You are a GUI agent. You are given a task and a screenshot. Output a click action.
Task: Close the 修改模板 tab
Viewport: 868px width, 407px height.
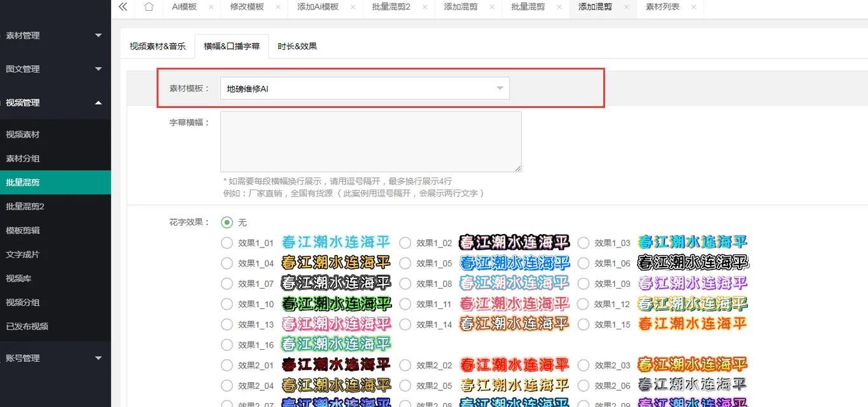coord(277,7)
